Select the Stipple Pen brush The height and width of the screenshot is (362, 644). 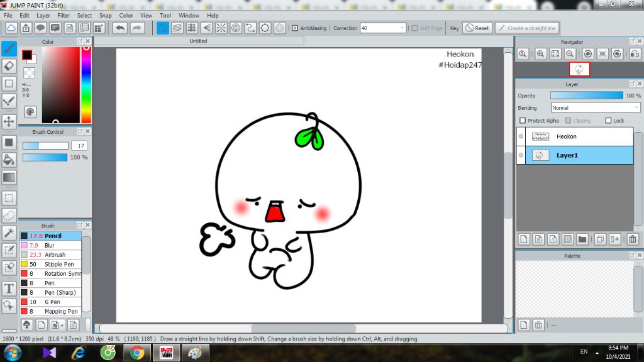tap(50, 264)
